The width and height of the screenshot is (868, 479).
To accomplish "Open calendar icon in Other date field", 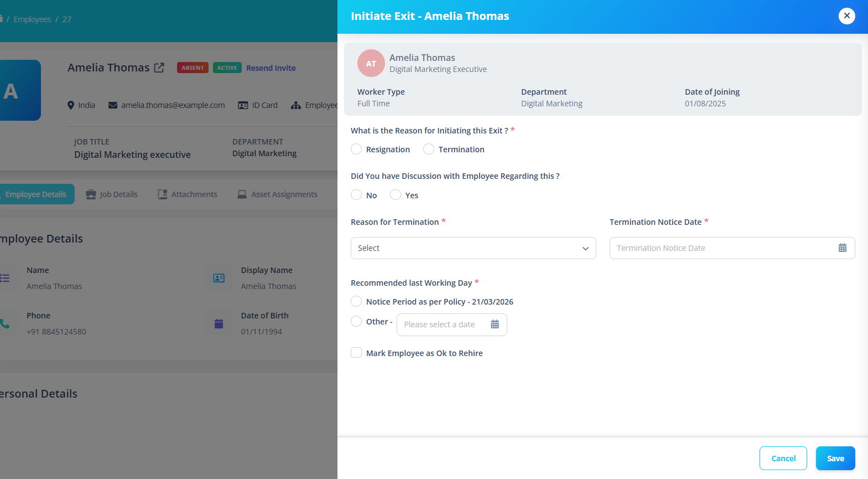I will pos(495,325).
